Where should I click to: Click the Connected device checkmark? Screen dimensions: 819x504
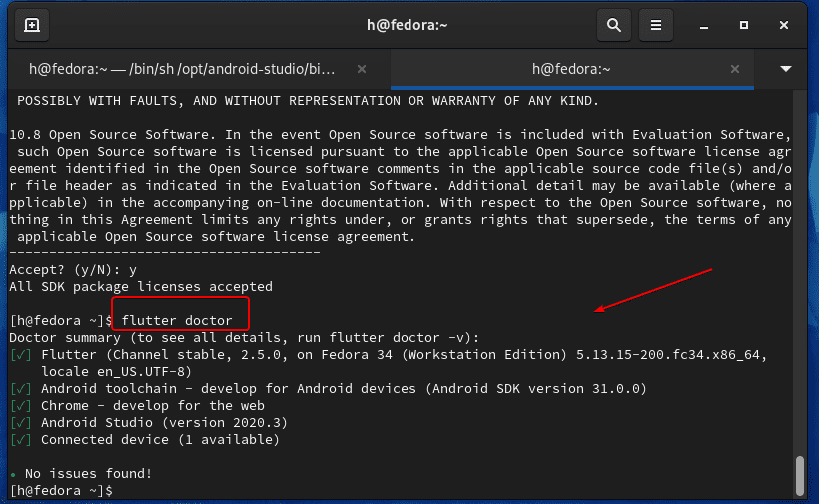tap(19, 439)
